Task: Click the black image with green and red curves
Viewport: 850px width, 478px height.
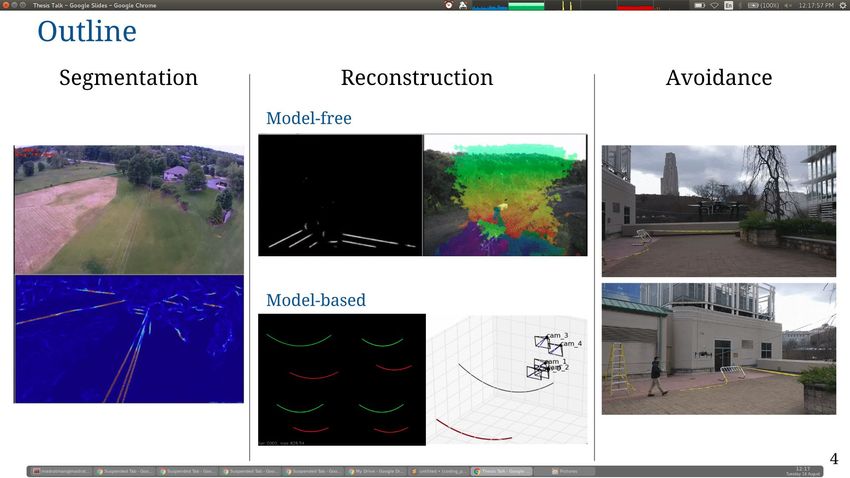Action: pos(342,379)
